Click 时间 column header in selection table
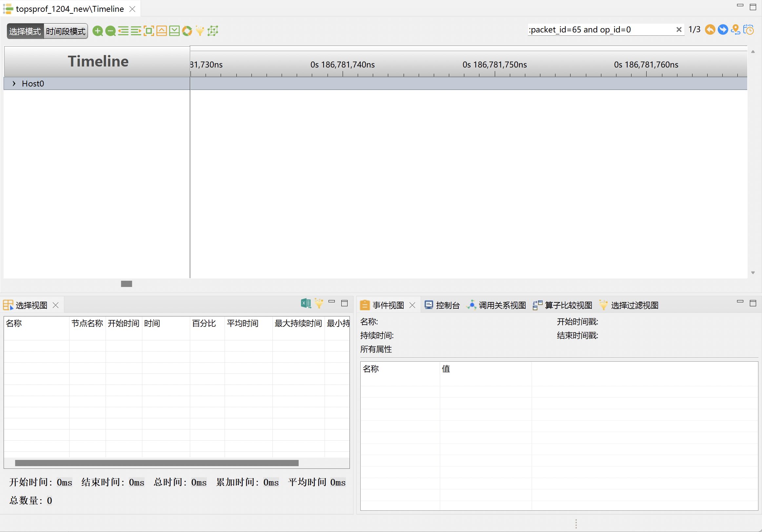The height and width of the screenshot is (532, 762). (166, 323)
